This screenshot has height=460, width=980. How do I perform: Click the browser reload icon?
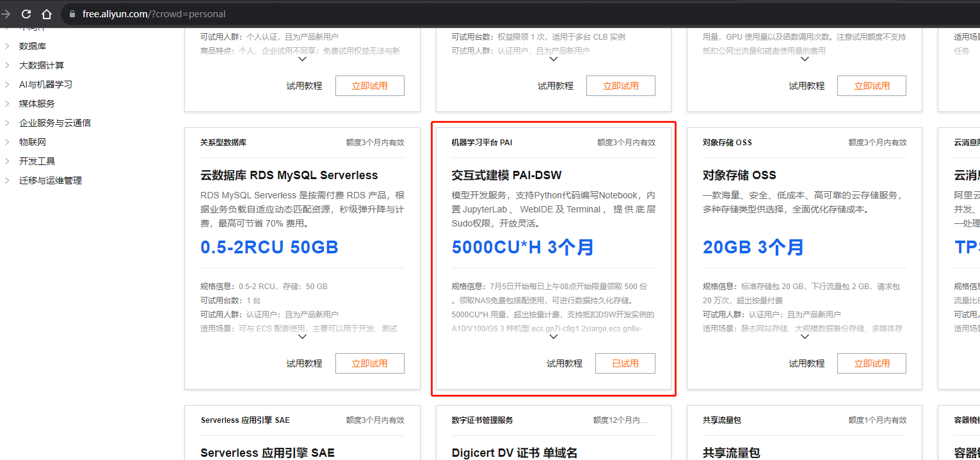click(26, 13)
